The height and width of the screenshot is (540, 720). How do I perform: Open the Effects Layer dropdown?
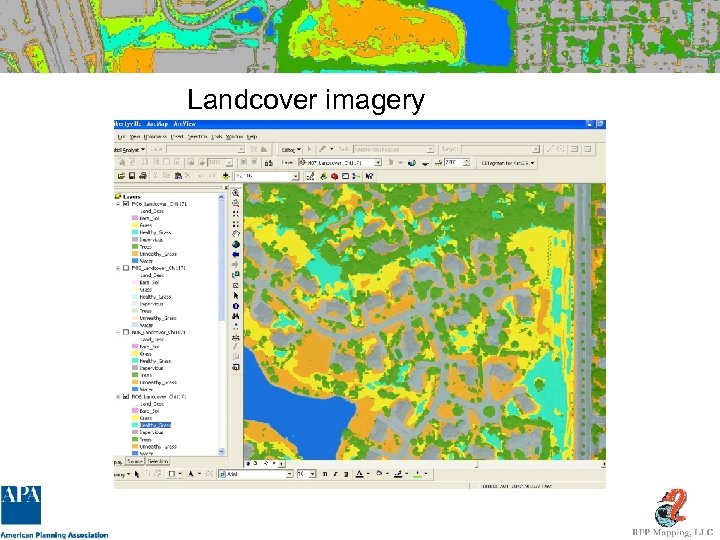pyautogui.click(x=378, y=163)
